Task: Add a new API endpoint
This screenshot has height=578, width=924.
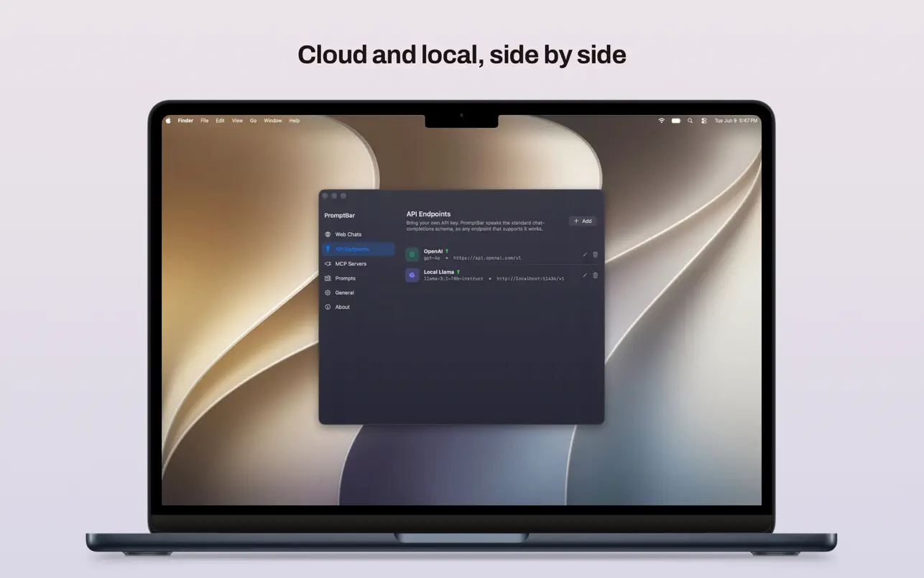Action: 583,221
